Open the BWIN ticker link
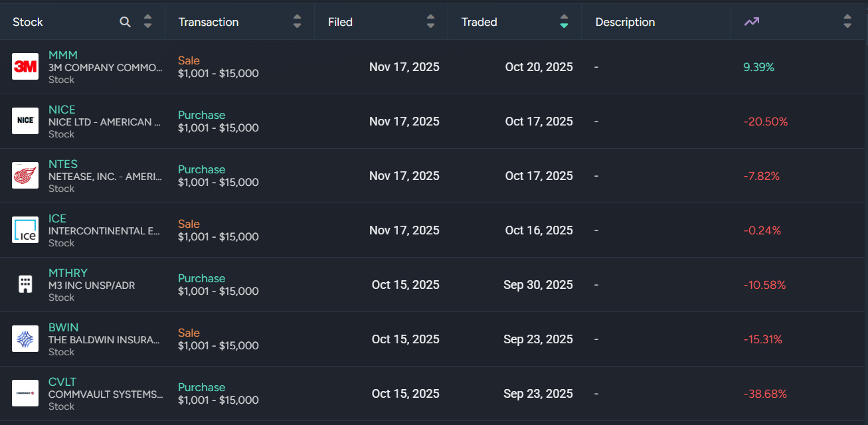Viewport: 868px width, 425px height. pos(63,327)
